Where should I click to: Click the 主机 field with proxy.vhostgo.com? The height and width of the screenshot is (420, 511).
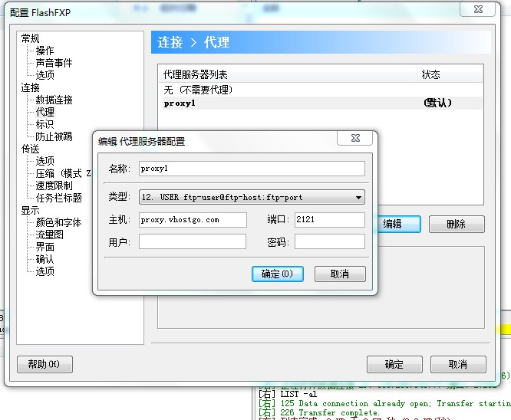click(193, 220)
